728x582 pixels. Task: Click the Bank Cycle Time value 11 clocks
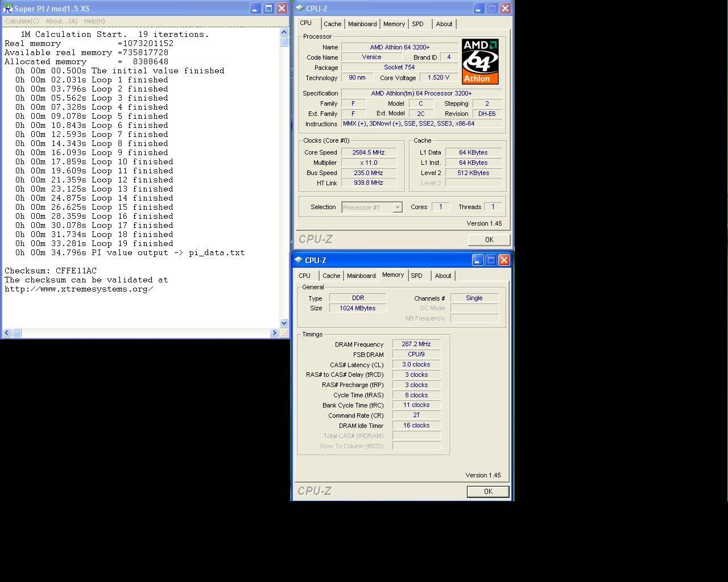pyautogui.click(x=416, y=405)
